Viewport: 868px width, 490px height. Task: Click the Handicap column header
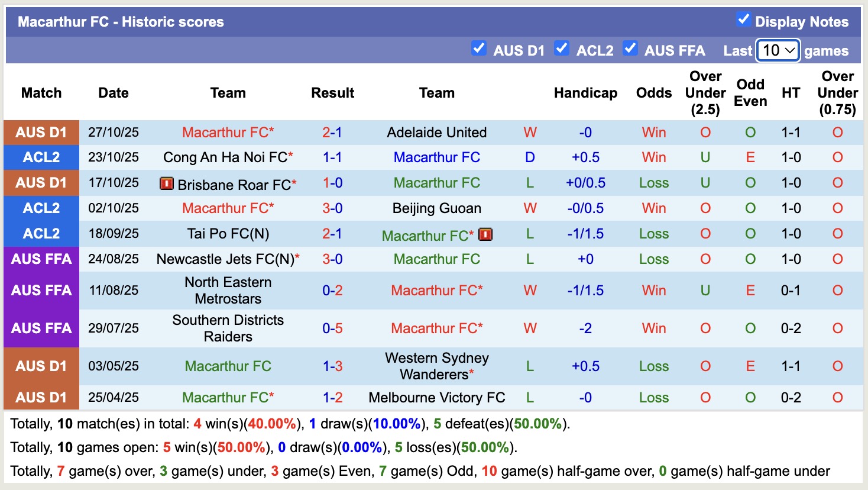[585, 93]
